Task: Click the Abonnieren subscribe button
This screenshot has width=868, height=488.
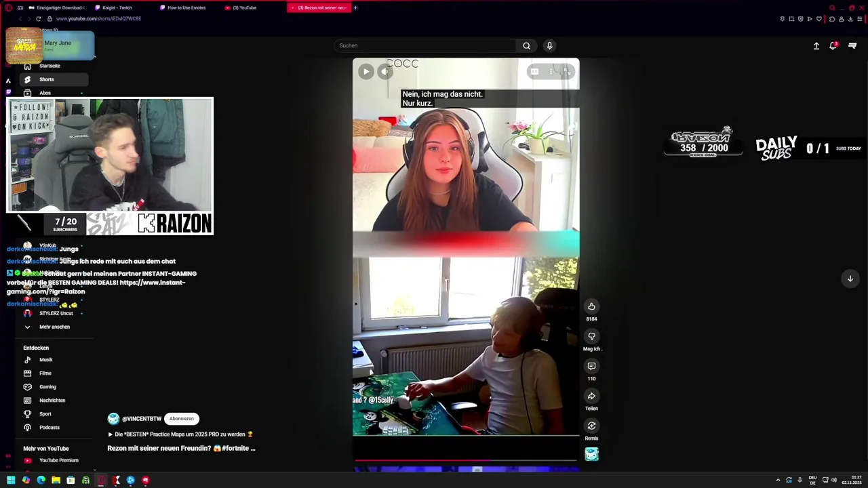Action: point(182,419)
